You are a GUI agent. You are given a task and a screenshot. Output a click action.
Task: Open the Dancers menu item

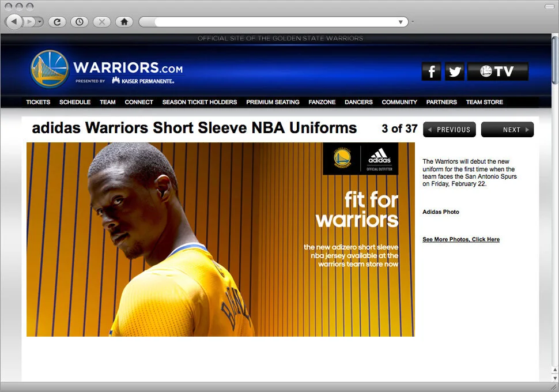(358, 102)
